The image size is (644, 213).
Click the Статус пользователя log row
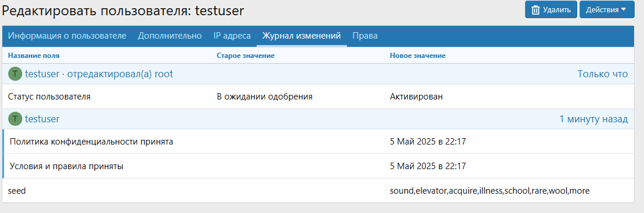pos(318,97)
